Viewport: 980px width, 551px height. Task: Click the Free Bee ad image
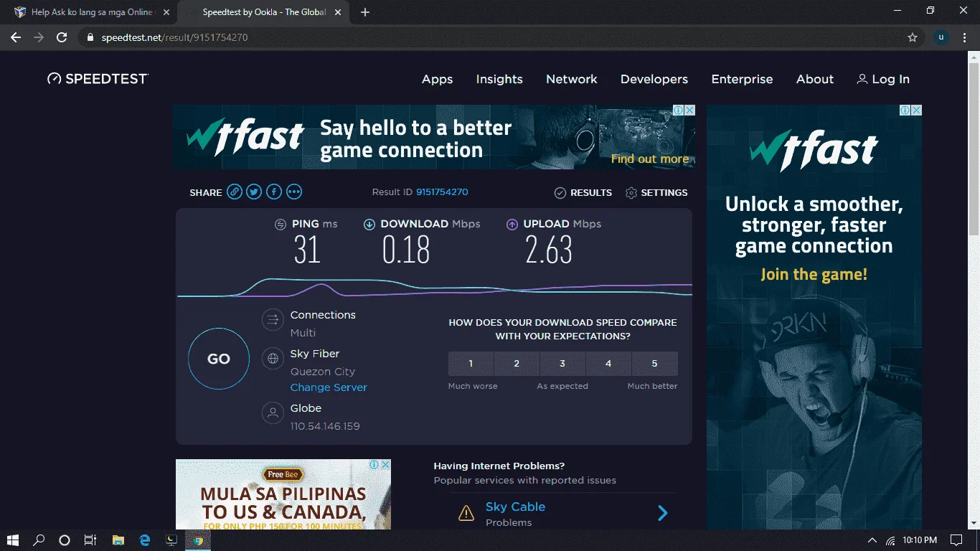point(283,494)
